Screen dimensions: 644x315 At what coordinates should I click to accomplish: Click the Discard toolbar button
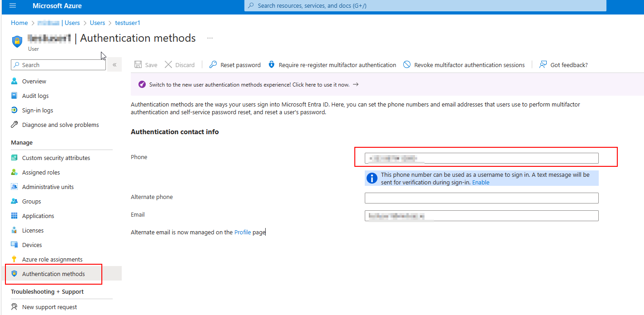[x=180, y=65]
